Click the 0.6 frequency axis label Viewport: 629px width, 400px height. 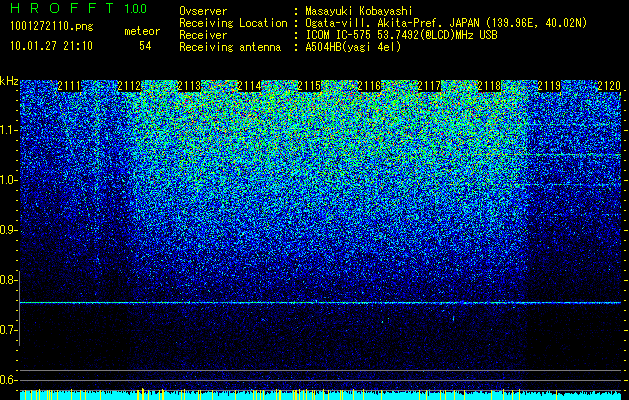(x=8, y=380)
